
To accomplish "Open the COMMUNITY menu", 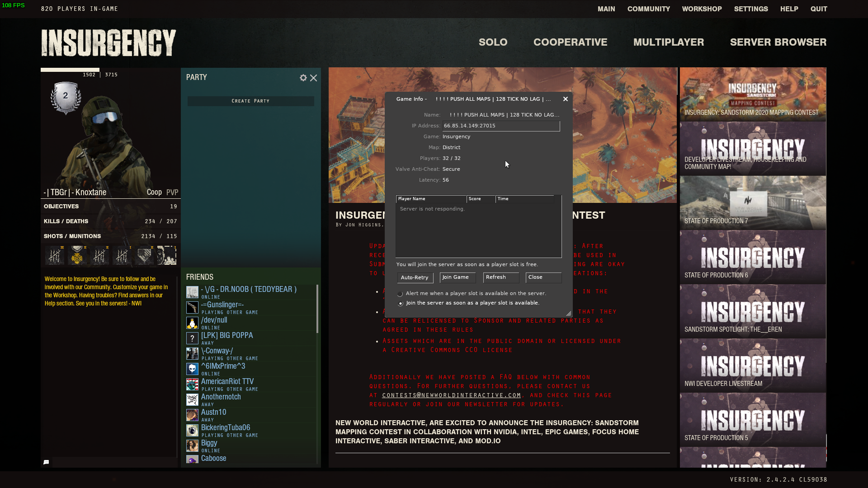I will pos(649,9).
